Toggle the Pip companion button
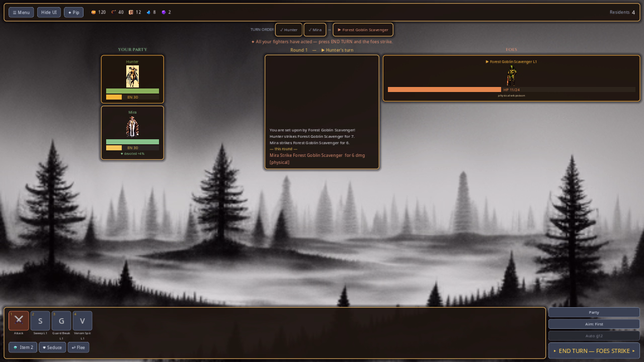 point(73,12)
